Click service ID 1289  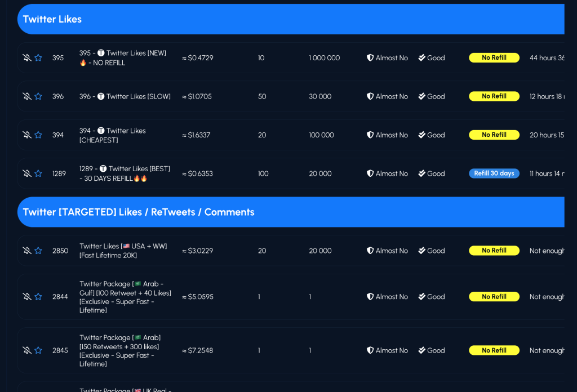click(x=59, y=173)
